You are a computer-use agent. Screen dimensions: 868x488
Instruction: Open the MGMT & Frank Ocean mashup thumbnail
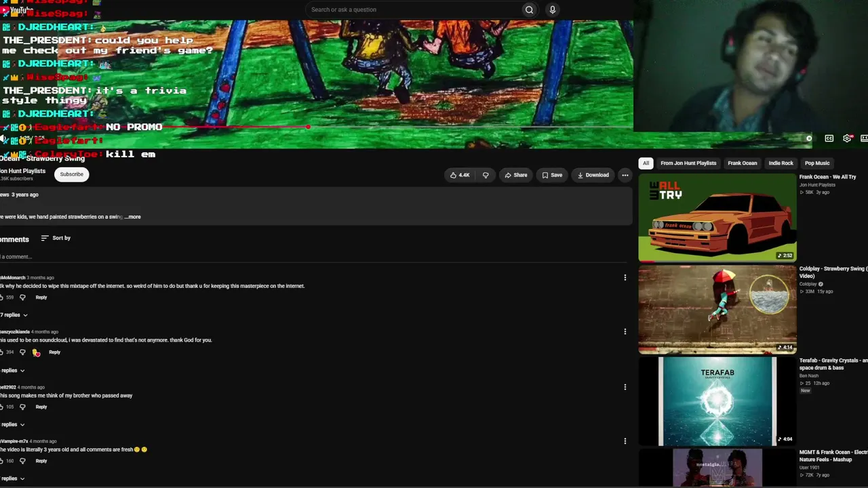(x=717, y=468)
